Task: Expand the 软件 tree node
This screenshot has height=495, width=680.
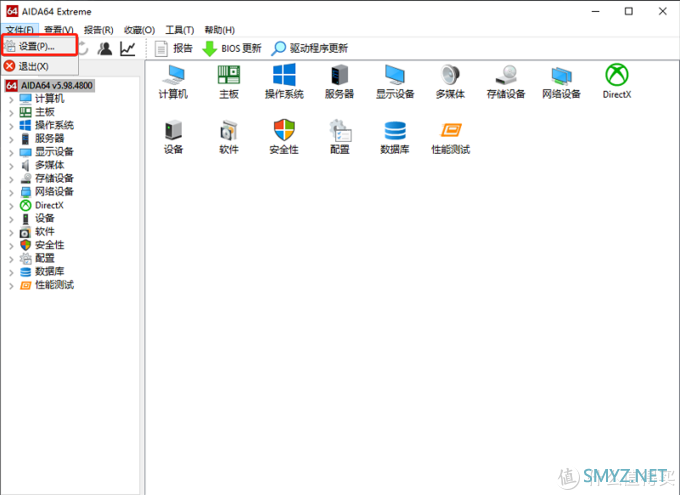Action: coord(11,232)
